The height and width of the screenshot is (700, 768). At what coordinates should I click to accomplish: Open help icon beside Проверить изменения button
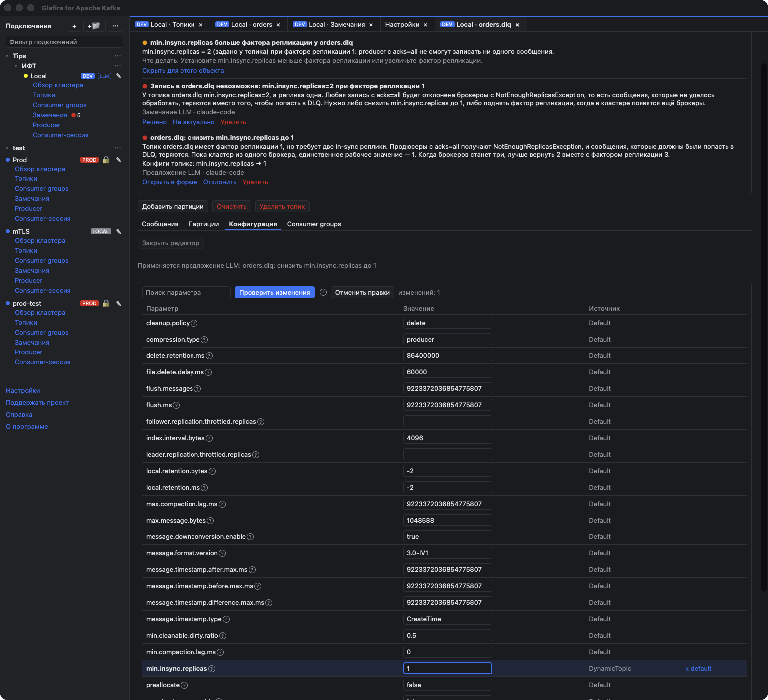tap(323, 292)
